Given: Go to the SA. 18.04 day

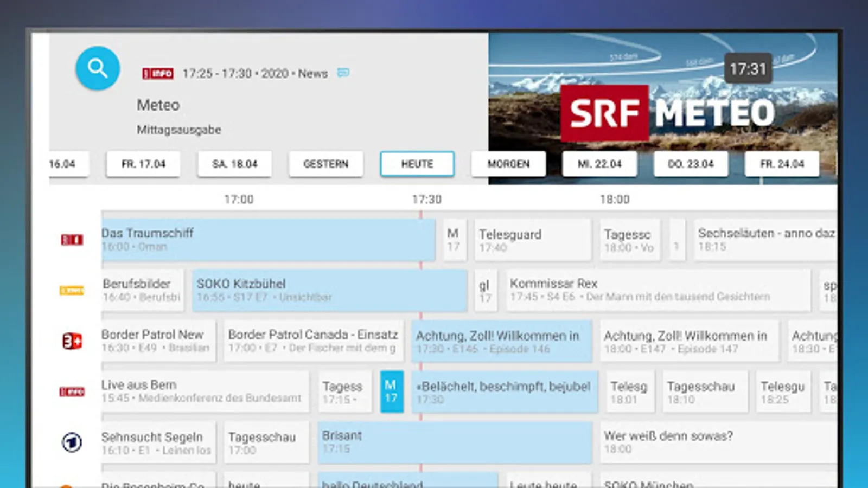Looking at the screenshot, I should click(234, 164).
